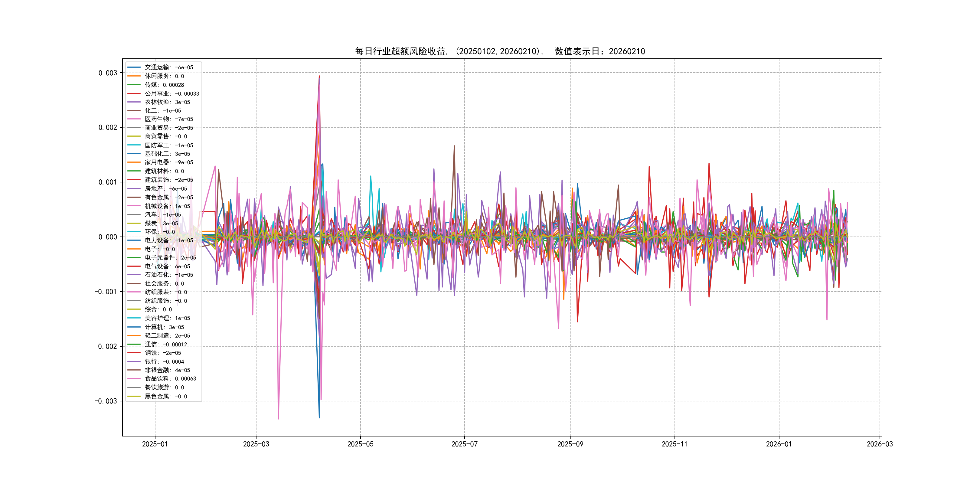Viewport: 980px width, 490px height.
Task: Select the 通信: -0.00012 legend label
Action: [x=165, y=344]
